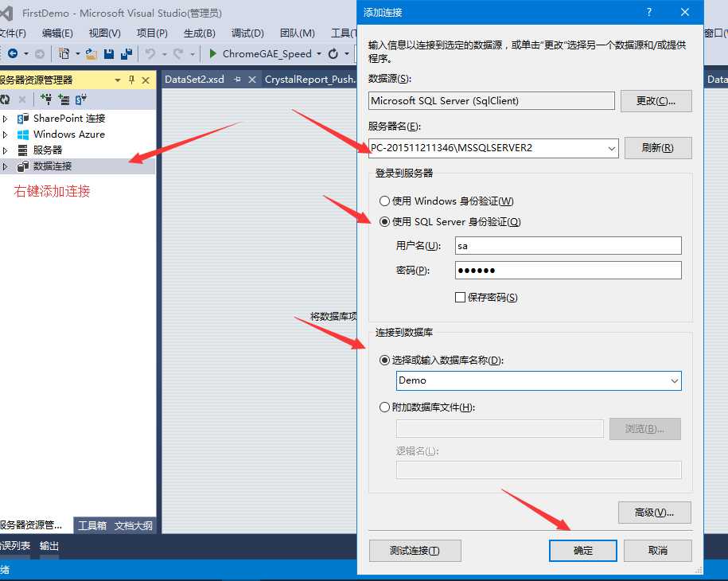This screenshot has width=728, height=581.
Task: Open the 视图(V) menu
Action: pyautogui.click(x=104, y=33)
